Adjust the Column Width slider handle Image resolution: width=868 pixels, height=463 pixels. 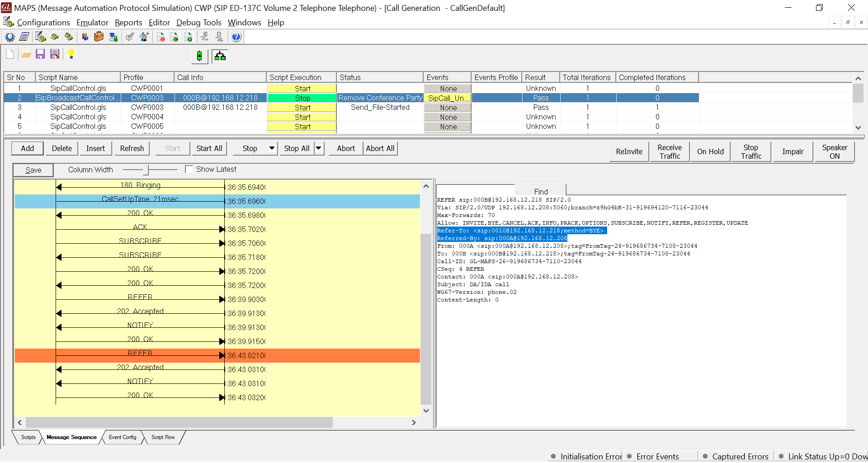point(146,170)
